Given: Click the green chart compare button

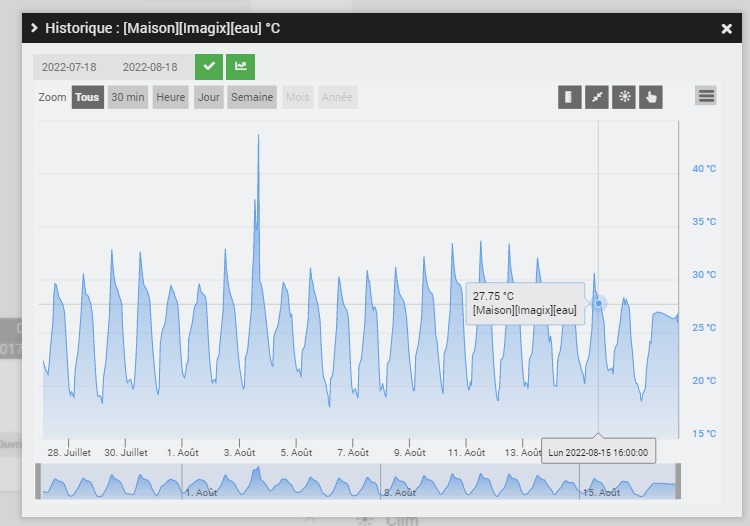Looking at the screenshot, I should tap(241, 67).
